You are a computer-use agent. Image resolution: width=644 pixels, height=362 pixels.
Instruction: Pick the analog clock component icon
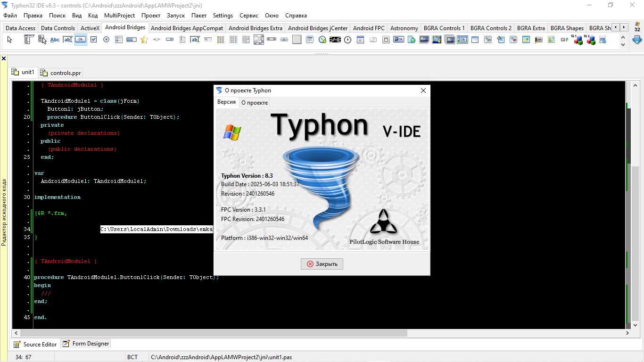pos(348,40)
